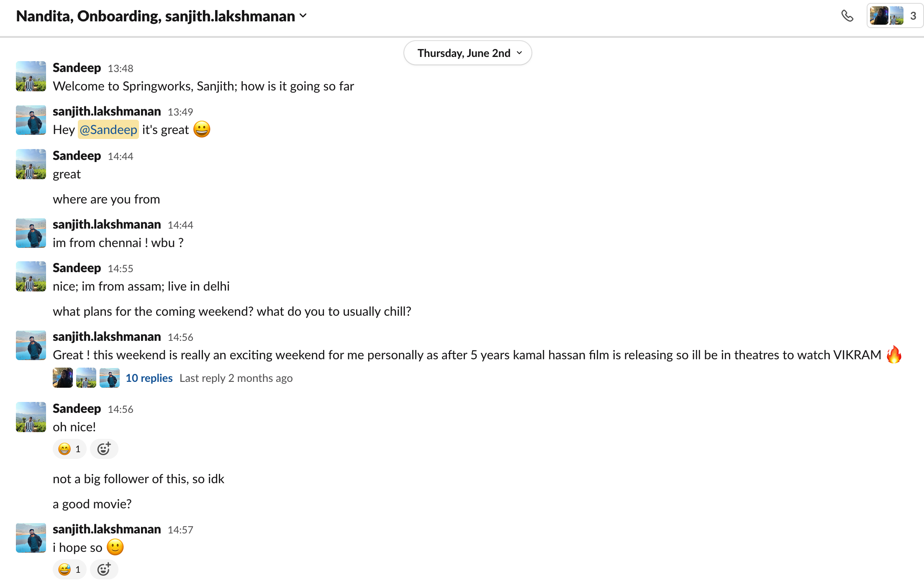Click the 14:57 timestamp on sanjith's message

point(180,530)
